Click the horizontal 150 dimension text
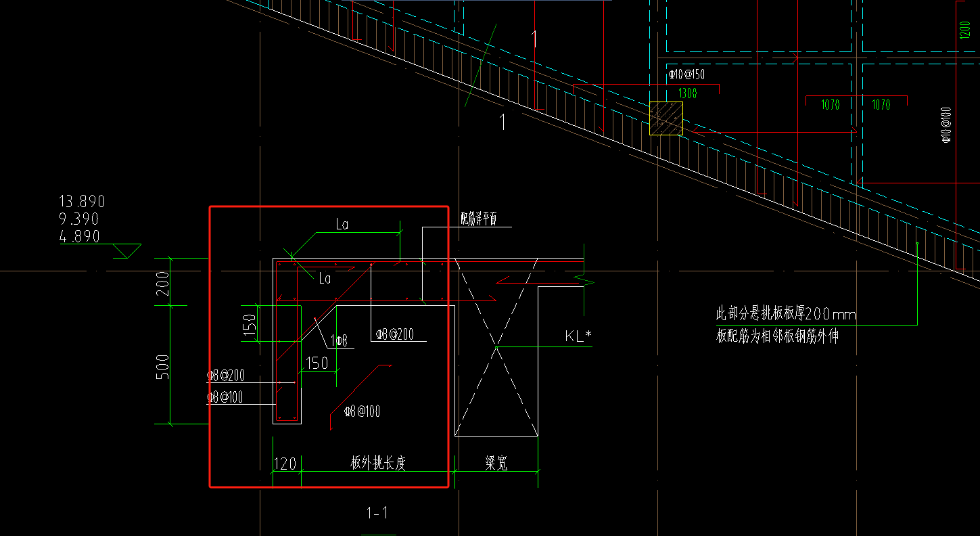 (317, 363)
